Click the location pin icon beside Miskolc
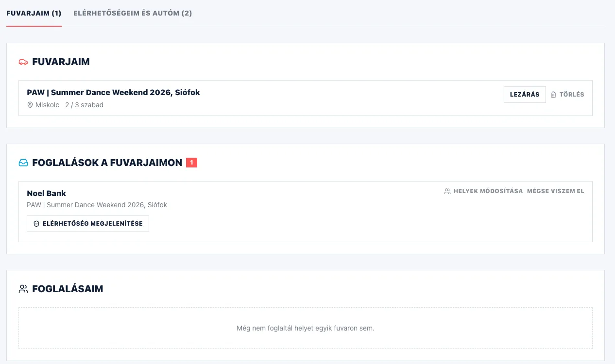The image size is (615, 364). [x=30, y=105]
